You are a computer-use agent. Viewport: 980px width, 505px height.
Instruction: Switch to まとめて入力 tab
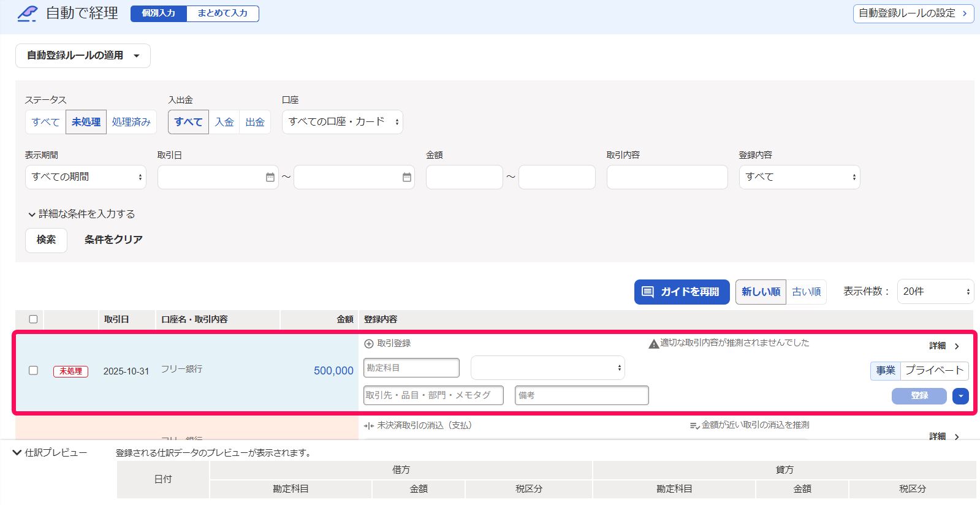point(222,13)
